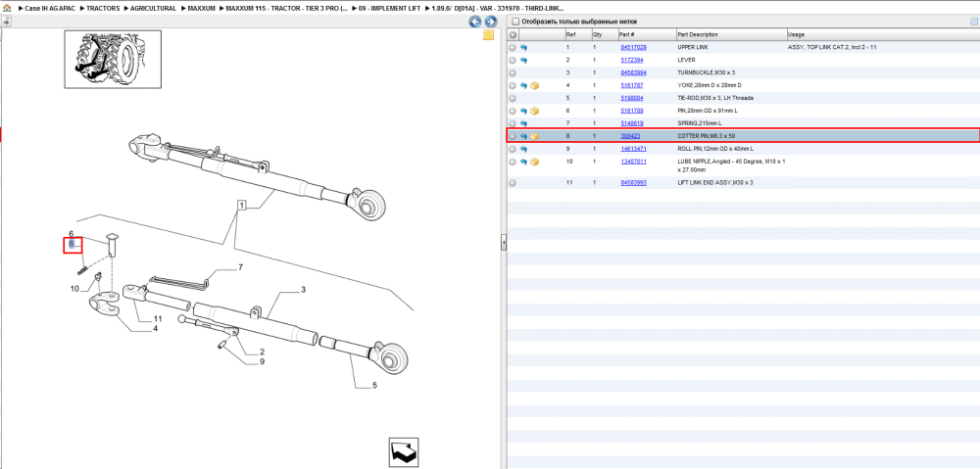980x469 pixels.
Task: Select callout 5 on the diagram
Action: pos(374,386)
